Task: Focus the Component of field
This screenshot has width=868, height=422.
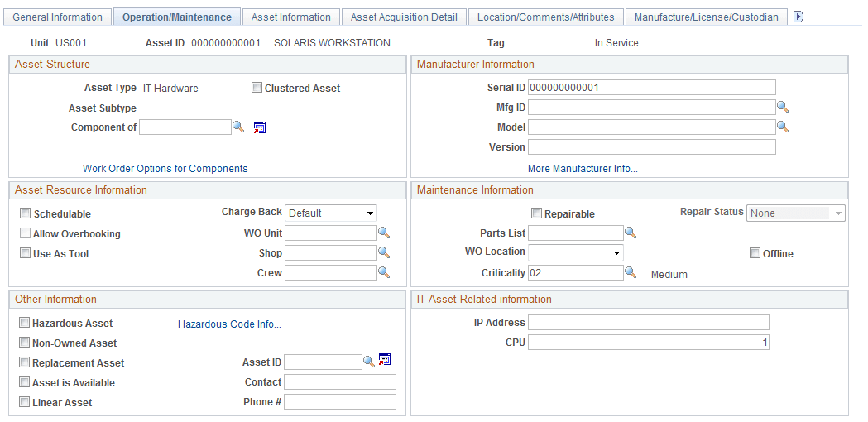Action: tap(185, 127)
